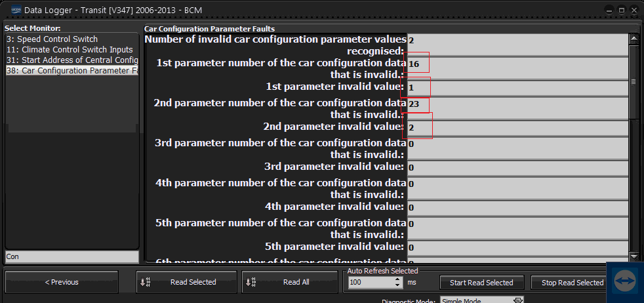The image size is (644, 303).
Task: Click Stop Read Selected button
Action: 572,283
